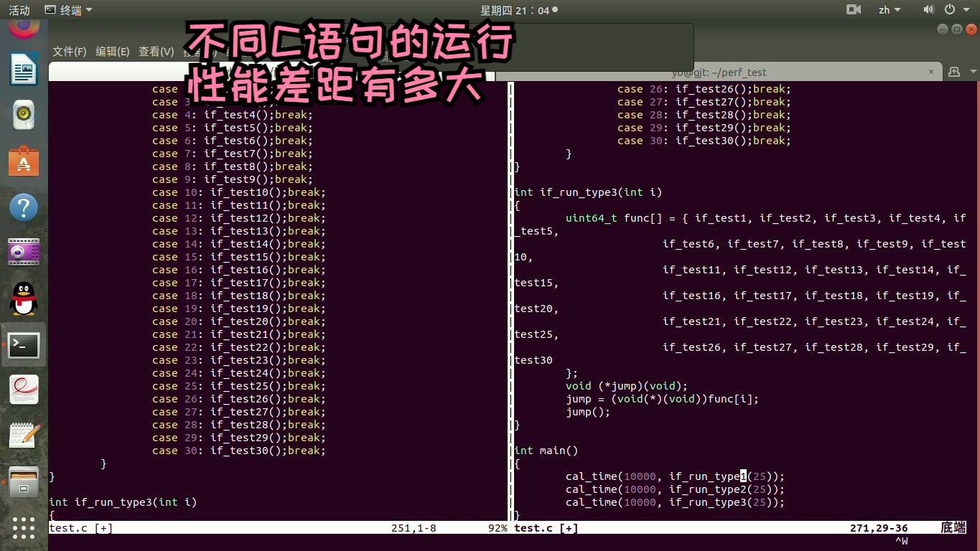Click the 'int main()' line
The height and width of the screenshot is (551, 980).
pos(546,451)
